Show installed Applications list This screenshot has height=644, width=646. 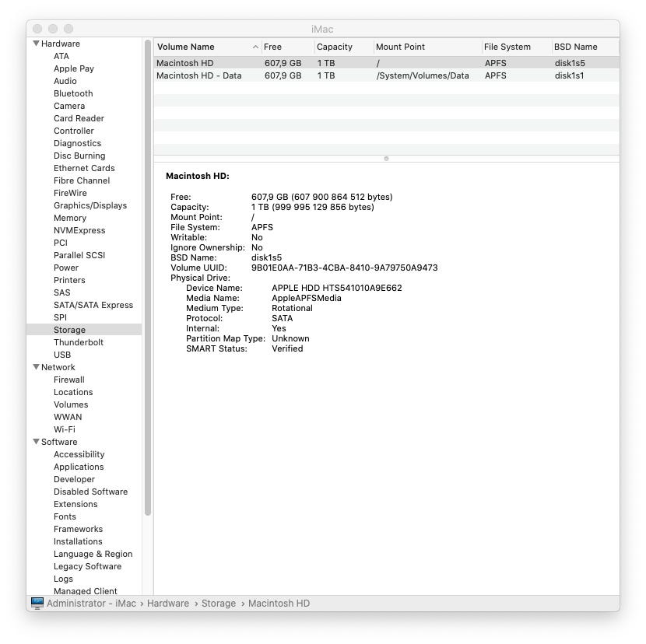(79, 467)
